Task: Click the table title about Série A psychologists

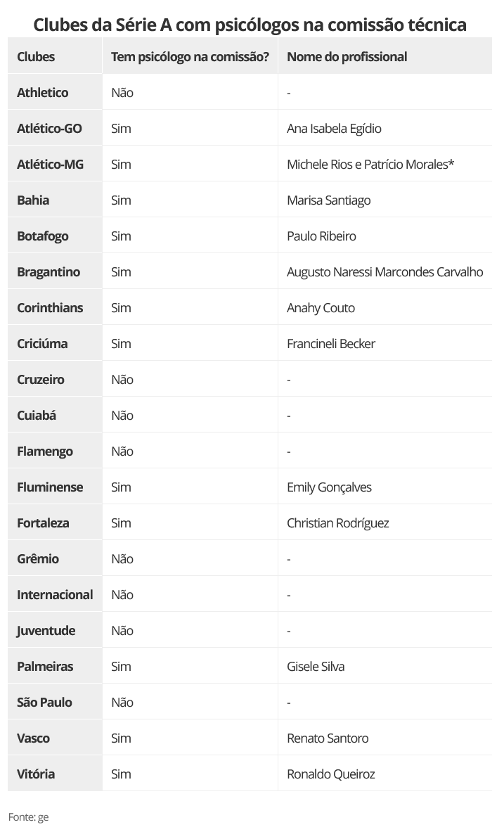Action: coord(250,25)
